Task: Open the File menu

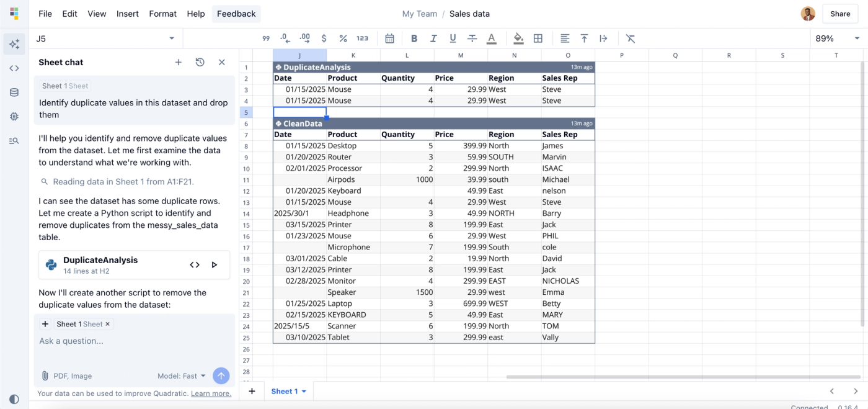Action: pos(45,14)
